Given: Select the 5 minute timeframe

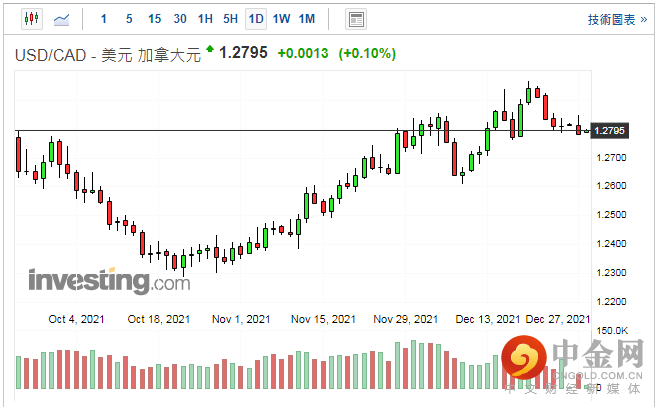Looking at the screenshot, I should [x=129, y=19].
